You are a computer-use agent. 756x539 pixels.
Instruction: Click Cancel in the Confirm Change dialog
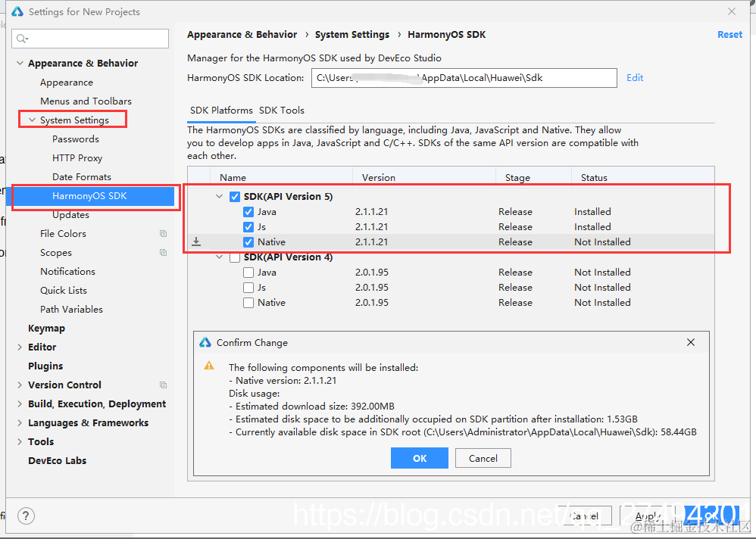tap(483, 458)
